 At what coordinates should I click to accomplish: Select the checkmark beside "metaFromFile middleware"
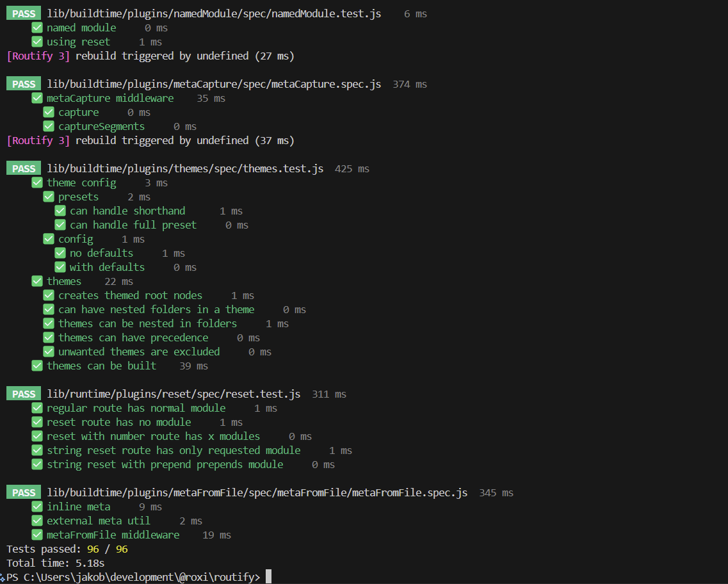[37, 535]
